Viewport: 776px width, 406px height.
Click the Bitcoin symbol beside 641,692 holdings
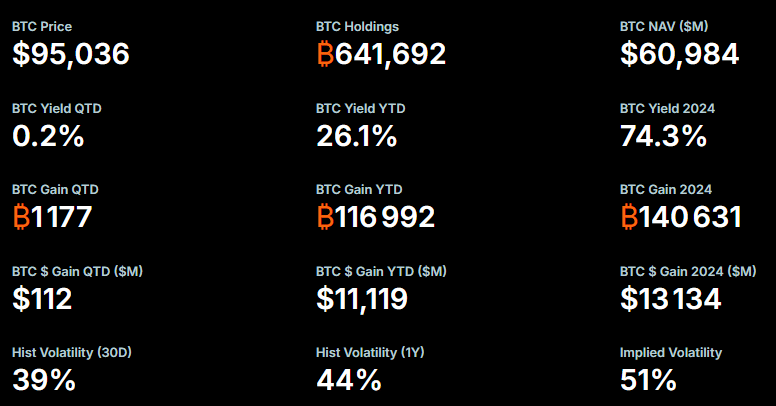(x=325, y=54)
